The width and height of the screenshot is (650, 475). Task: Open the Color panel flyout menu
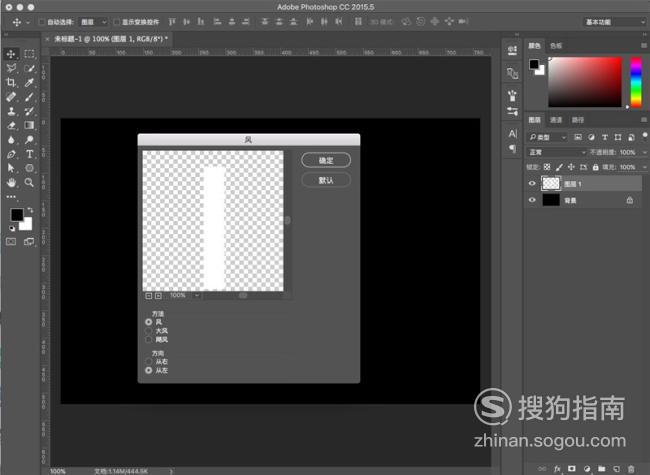644,46
